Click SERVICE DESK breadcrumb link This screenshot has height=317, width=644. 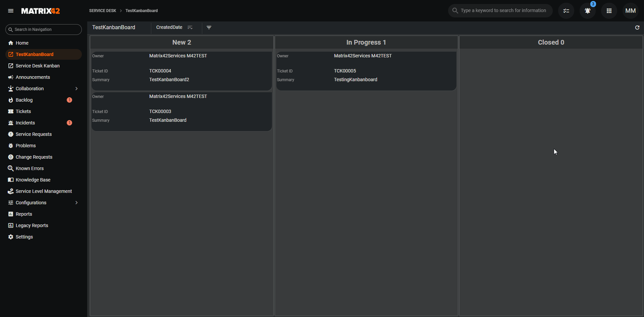tap(103, 11)
